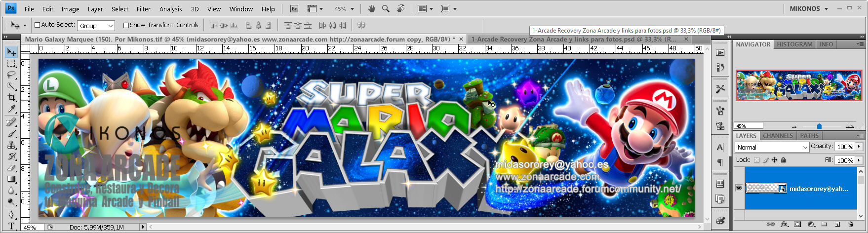Open the Character panel icon

[720, 147]
